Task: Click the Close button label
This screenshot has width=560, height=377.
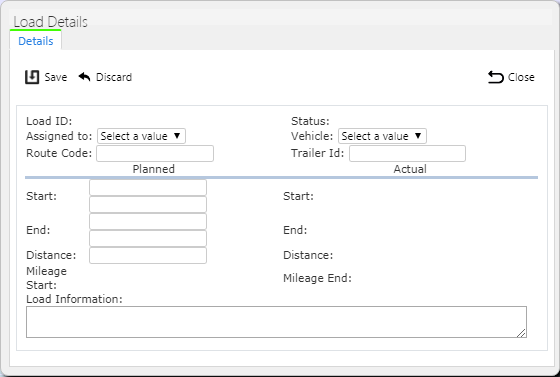Action: coord(521,77)
